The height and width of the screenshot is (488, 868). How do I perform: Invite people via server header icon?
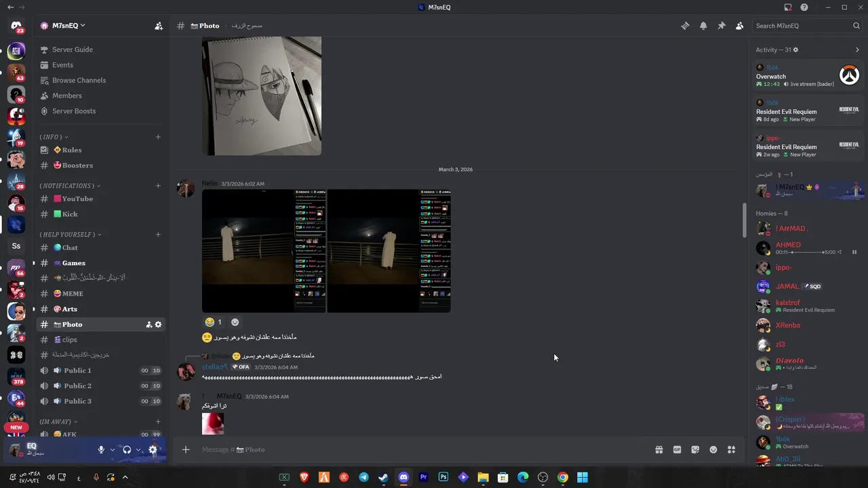(x=159, y=26)
